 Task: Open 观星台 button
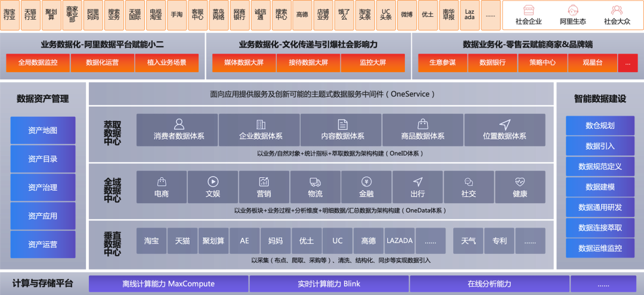point(593,63)
